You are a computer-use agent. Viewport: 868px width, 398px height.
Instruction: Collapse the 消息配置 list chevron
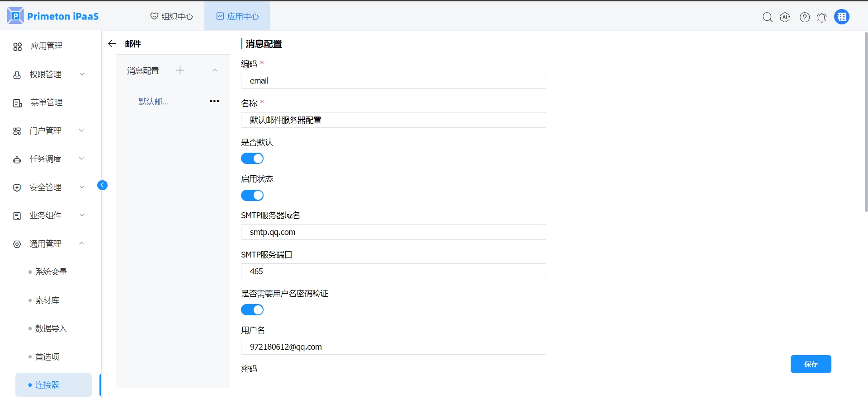[x=215, y=70]
